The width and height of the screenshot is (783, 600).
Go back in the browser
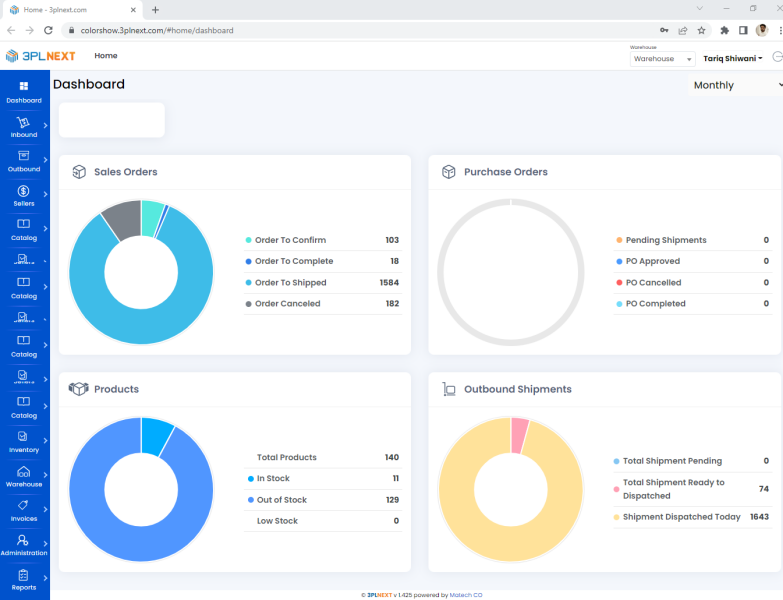coord(11,30)
